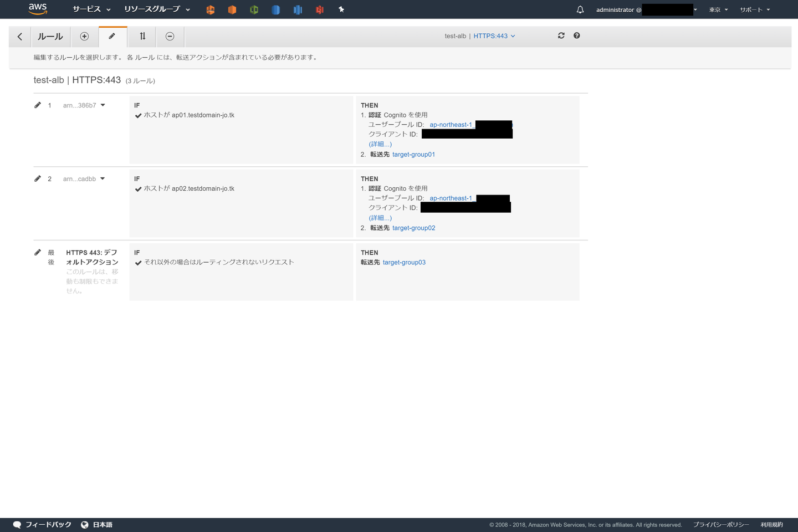The image size is (798, 532).
Task: Open the target-group01 link
Action: 413,155
